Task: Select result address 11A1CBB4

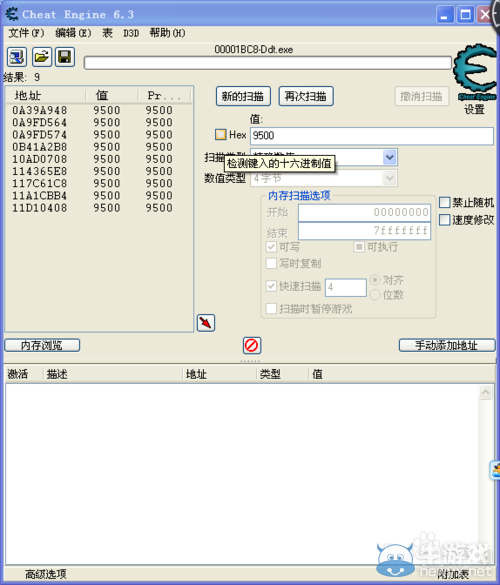Action: tap(40, 196)
